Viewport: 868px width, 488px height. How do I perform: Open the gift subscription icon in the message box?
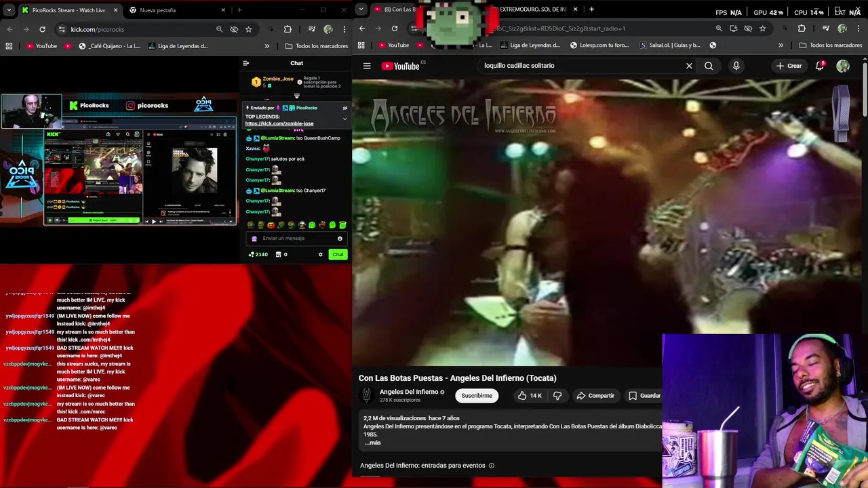click(x=254, y=239)
